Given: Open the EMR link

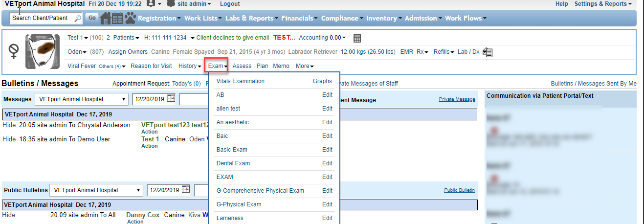Looking at the screenshot, I should tap(407, 52).
